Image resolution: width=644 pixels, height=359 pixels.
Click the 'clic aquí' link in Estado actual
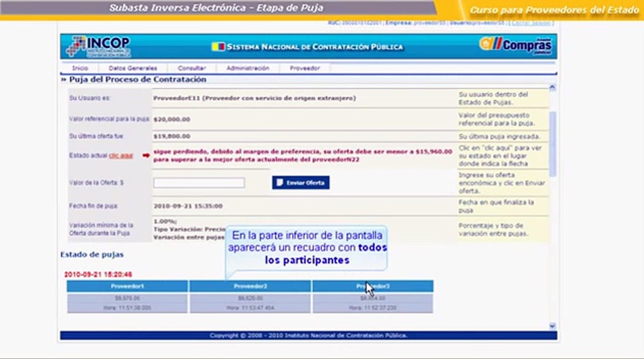pyautogui.click(x=121, y=156)
